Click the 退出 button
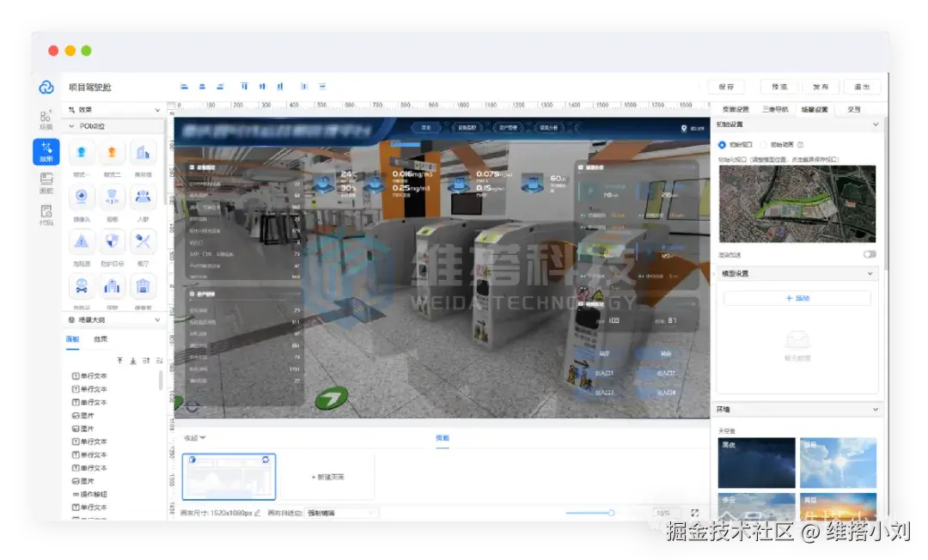928x560 pixels. [x=862, y=87]
